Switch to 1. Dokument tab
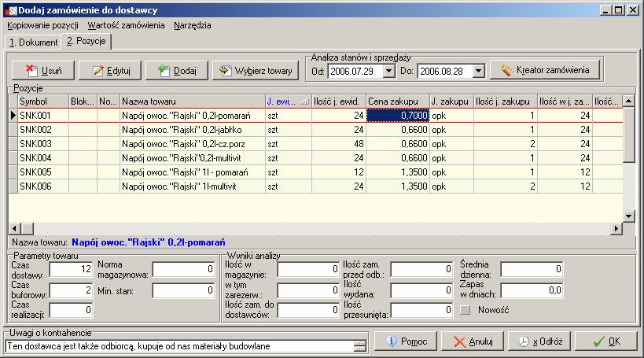 33,42
